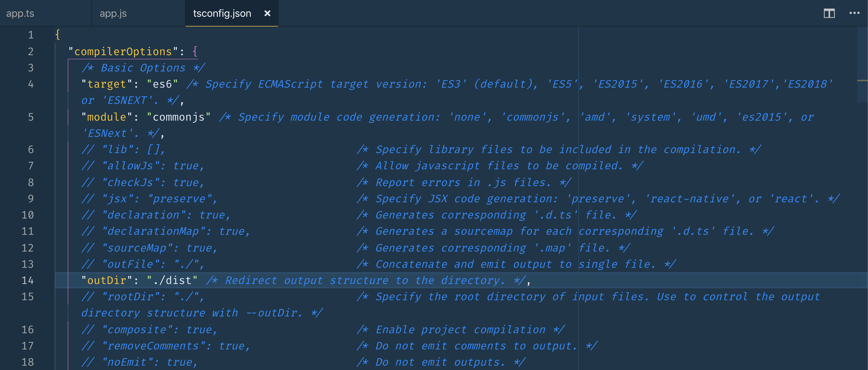Click comment "Report errors in .js files."
This screenshot has height=370, width=868.
(464, 183)
